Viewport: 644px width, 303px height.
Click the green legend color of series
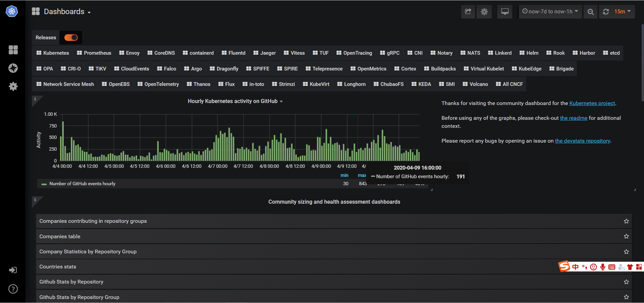point(44,184)
